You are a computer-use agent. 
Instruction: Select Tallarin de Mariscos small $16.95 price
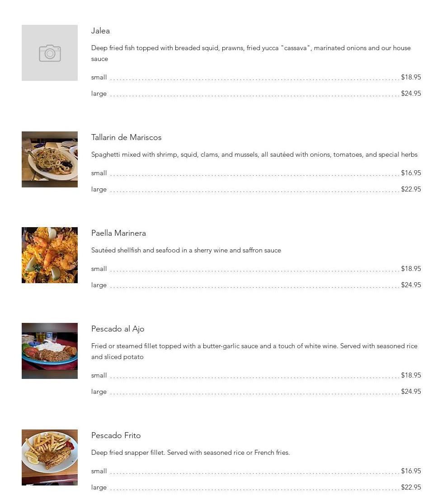[411, 173]
